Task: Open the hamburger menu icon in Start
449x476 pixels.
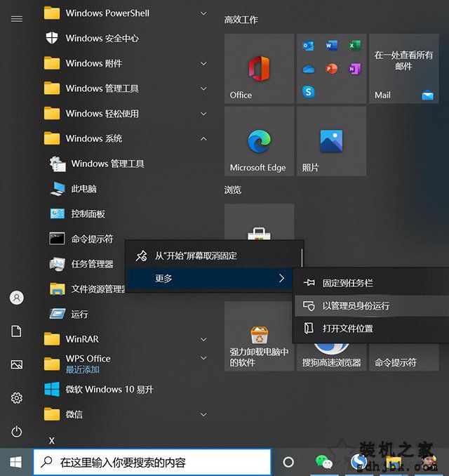Action: [x=17, y=19]
